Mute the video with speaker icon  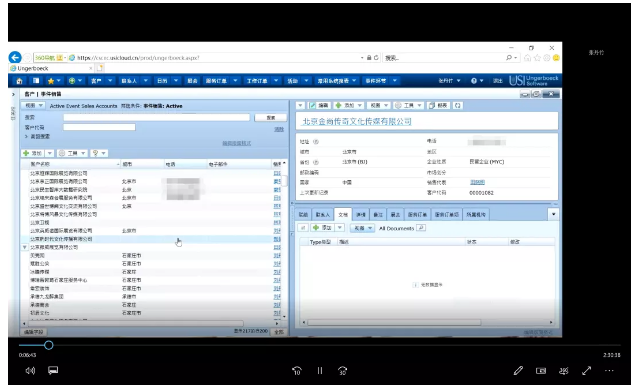(x=30, y=371)
